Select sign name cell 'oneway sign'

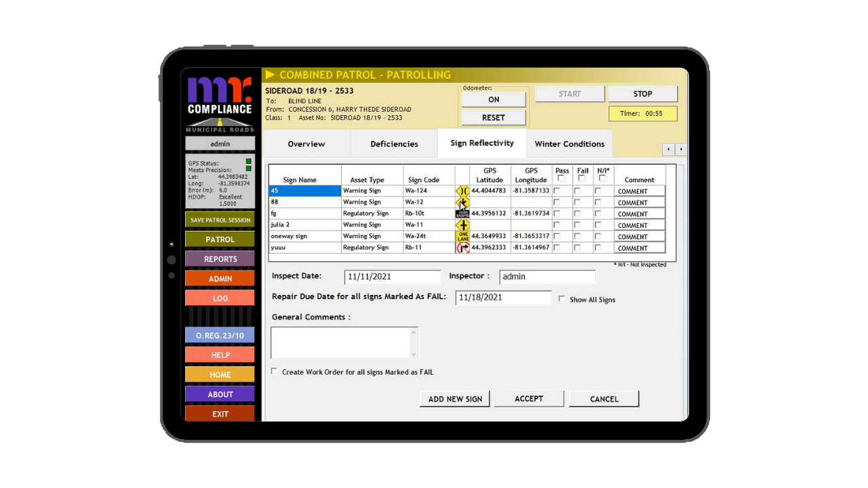[305, 237]
